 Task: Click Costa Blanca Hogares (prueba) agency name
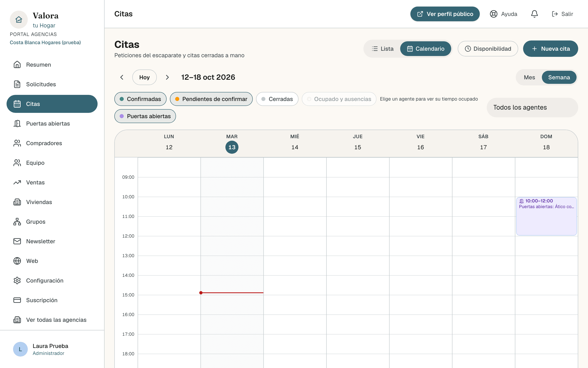point(45,42)
